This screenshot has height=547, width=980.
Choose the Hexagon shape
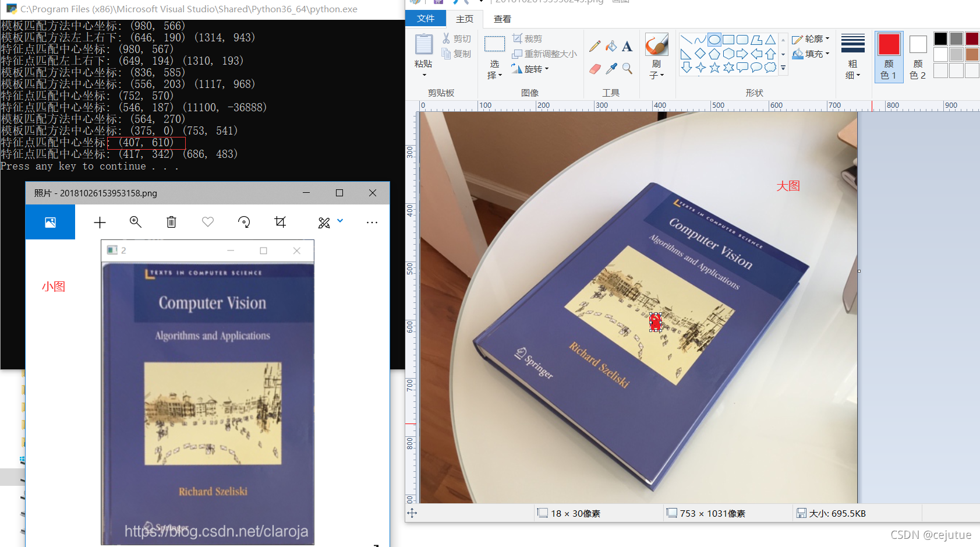pyautogui.click(x=728, y=54)
